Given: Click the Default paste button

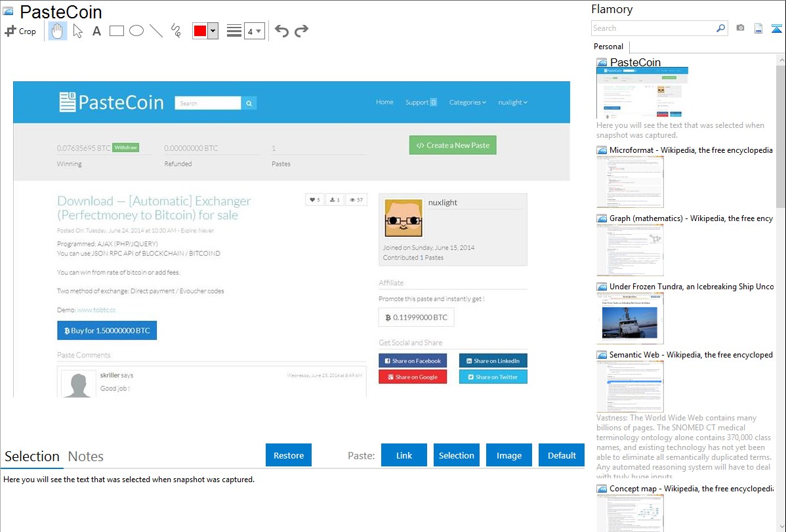Looking at the screenshot, I should (562, 455).
